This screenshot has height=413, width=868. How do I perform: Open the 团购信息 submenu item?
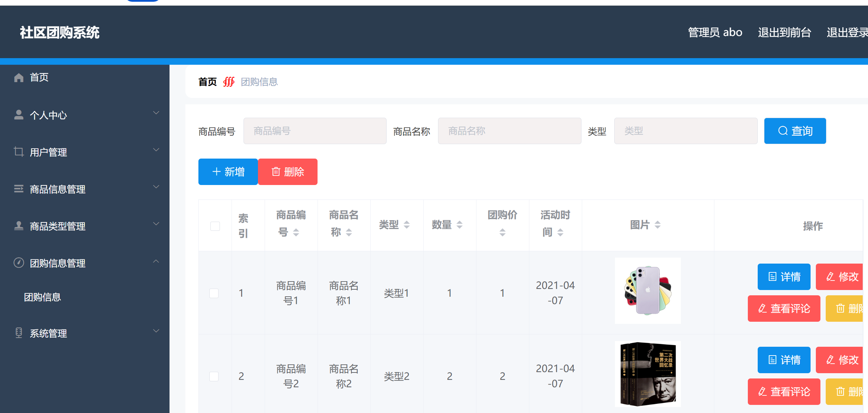click(x=43, y=297)
